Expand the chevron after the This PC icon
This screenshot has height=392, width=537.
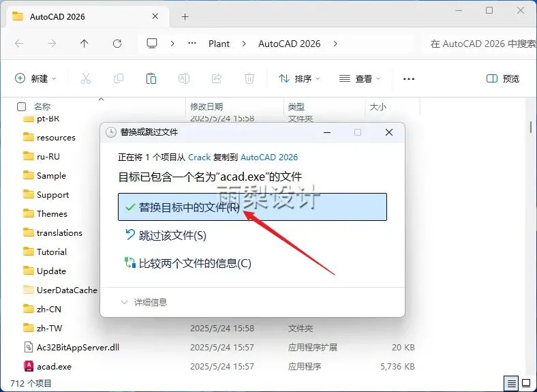[x=172, y=44]
